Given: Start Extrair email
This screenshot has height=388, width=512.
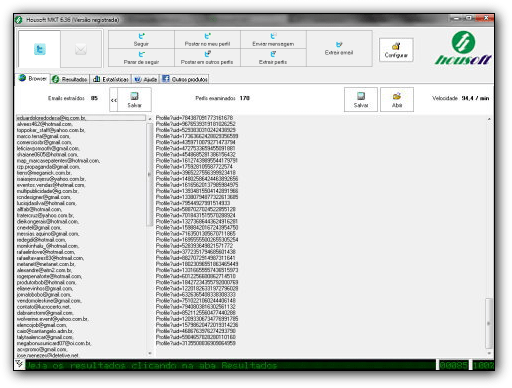Looking at the screenshot, I should (x=339, y=49).
